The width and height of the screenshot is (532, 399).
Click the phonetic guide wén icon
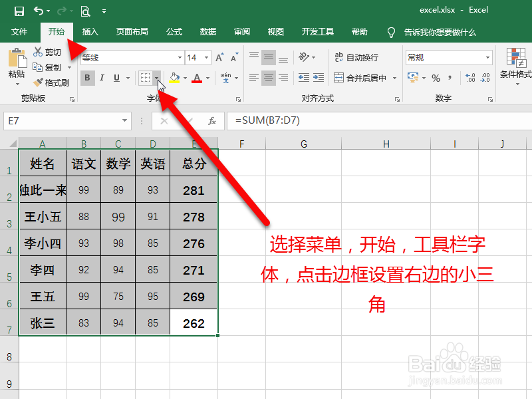pos(225,78)
